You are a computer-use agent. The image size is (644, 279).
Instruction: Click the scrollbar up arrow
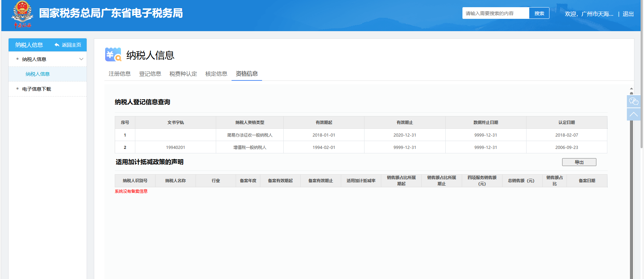[631, 89]
